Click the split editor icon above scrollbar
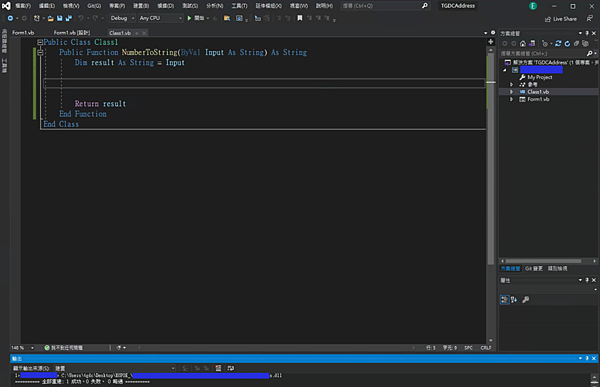This screenshot has width=600, height=387. (x=491, y=41)
